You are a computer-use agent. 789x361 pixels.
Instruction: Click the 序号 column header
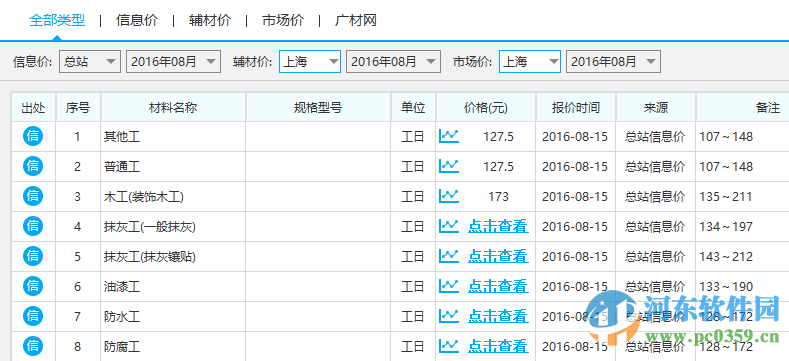(x=78, y=107)
